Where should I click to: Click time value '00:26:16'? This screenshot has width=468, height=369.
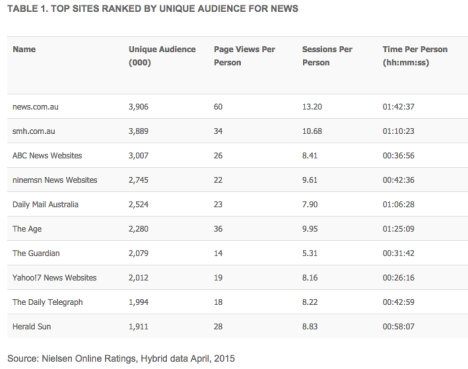pyautogui.click(x=398, y=278)
